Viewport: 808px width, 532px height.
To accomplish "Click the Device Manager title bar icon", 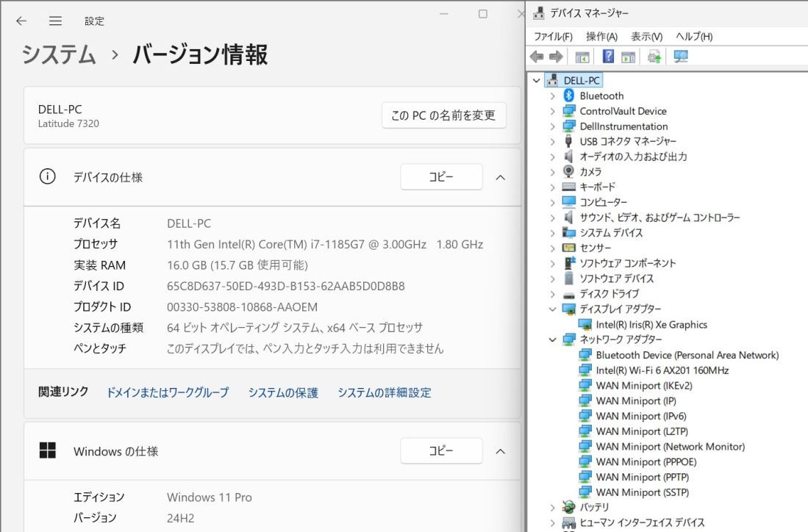I will point(539,13).
